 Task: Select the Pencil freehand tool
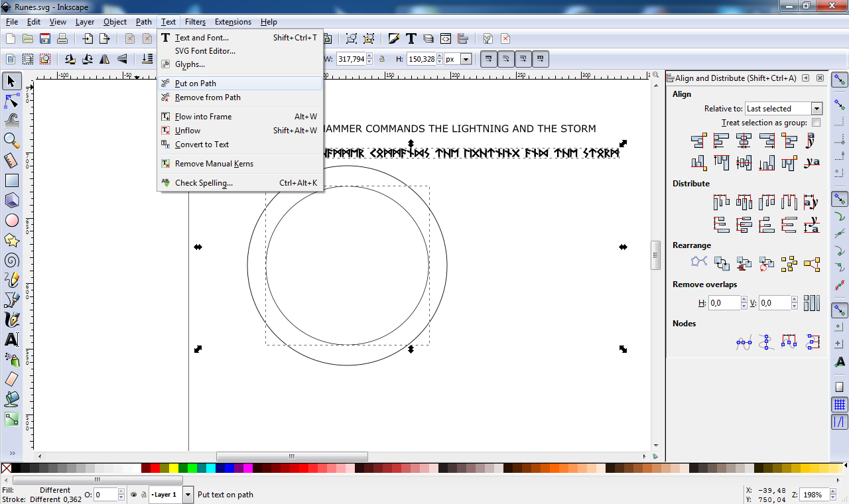point(11,280)
